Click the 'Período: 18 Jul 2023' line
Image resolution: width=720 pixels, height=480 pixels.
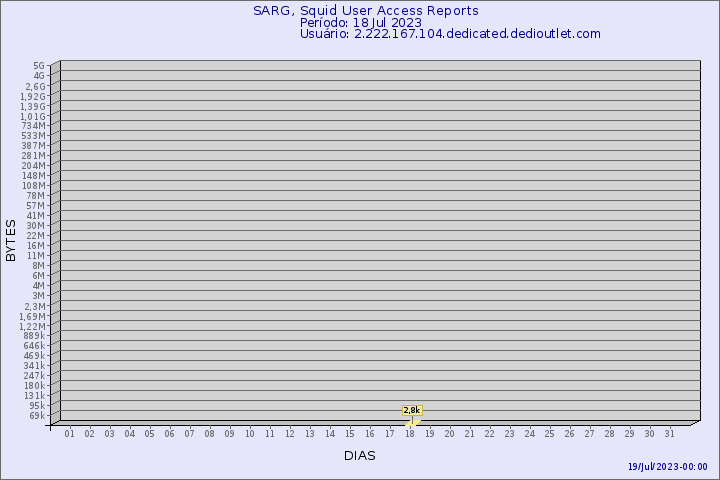click(x=360, y=23)
